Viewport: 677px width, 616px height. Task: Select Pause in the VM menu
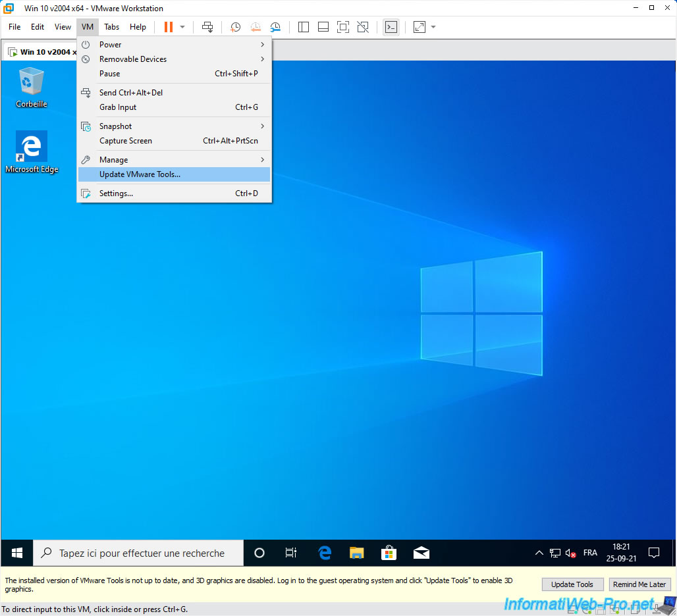coord(175,74)
